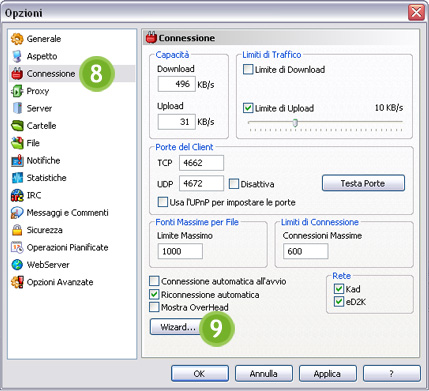This screenshot has width=429, height=391.
Task: Click the Connessioni Massime field
Action: (306, 251)
